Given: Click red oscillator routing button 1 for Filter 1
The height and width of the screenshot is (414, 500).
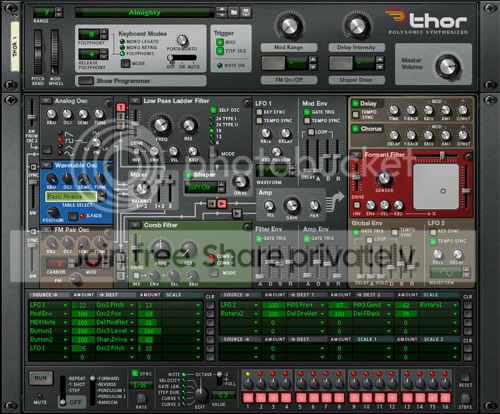Looking at the screenshot, I should [x=121, y=107].
